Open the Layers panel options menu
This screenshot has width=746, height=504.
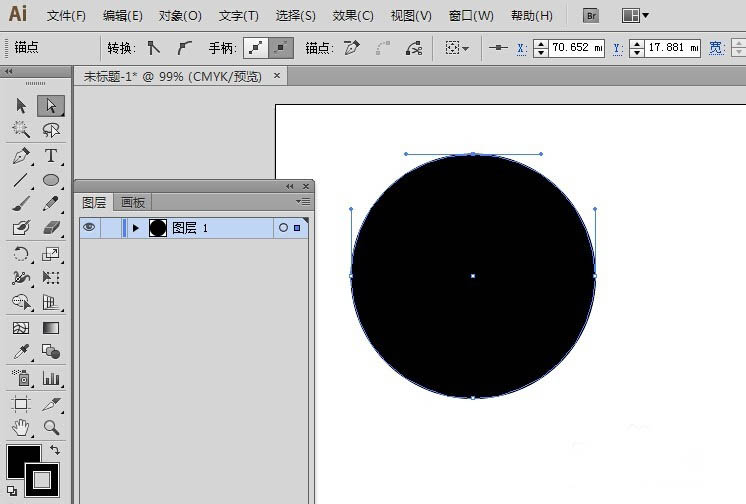click(305, 202)
